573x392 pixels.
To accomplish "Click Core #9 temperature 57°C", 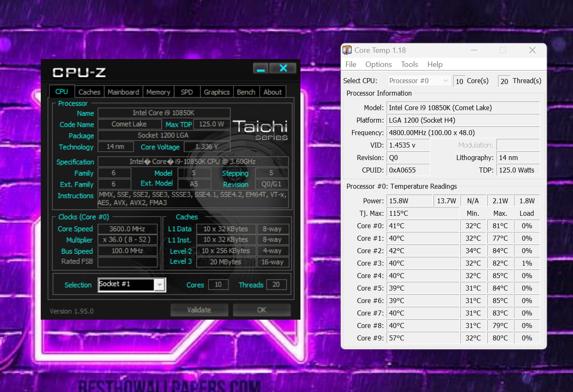I will 423,338.
